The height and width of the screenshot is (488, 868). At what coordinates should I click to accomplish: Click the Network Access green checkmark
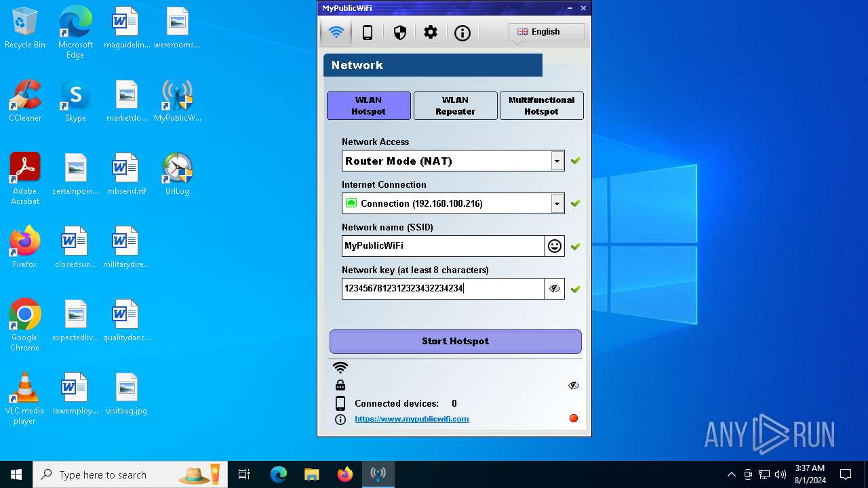coord(576,161)
